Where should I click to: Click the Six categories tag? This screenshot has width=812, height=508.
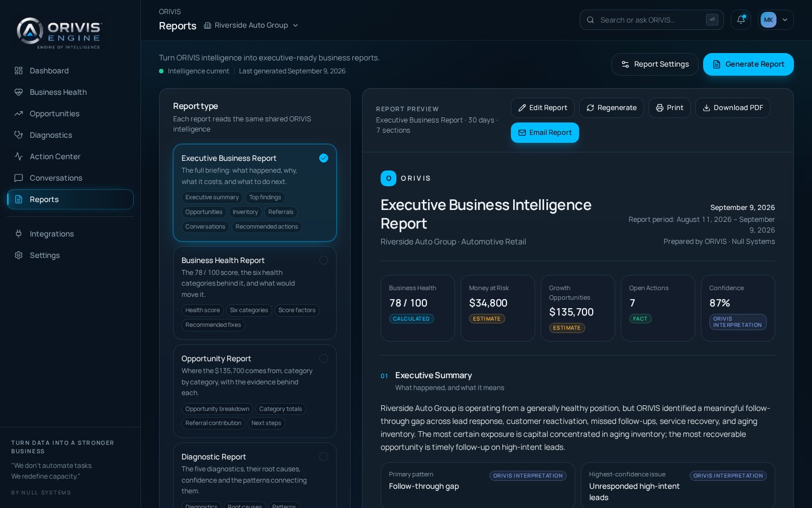click(249, 310)
